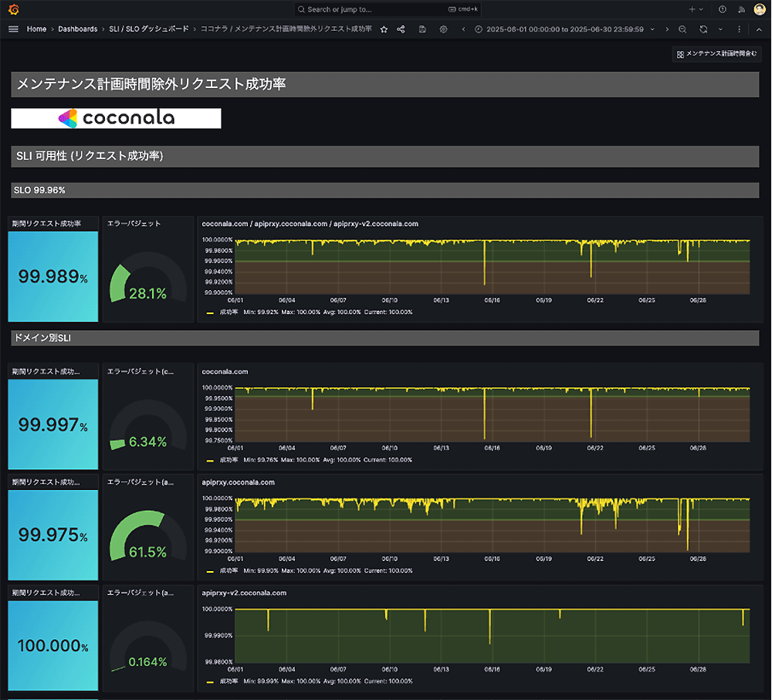This screenshot has width=772, height=700.
Task: Toggle the hamburger navigation menu
Action: click(x=13, y=29)
